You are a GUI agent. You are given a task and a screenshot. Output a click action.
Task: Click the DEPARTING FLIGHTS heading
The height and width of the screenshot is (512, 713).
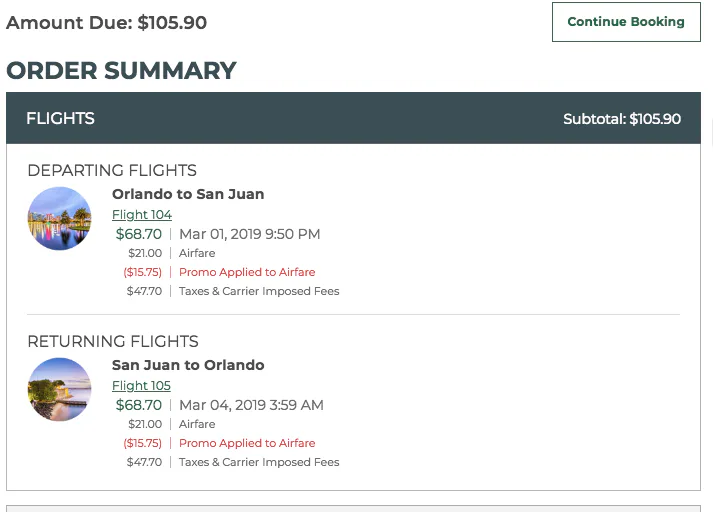112,171
